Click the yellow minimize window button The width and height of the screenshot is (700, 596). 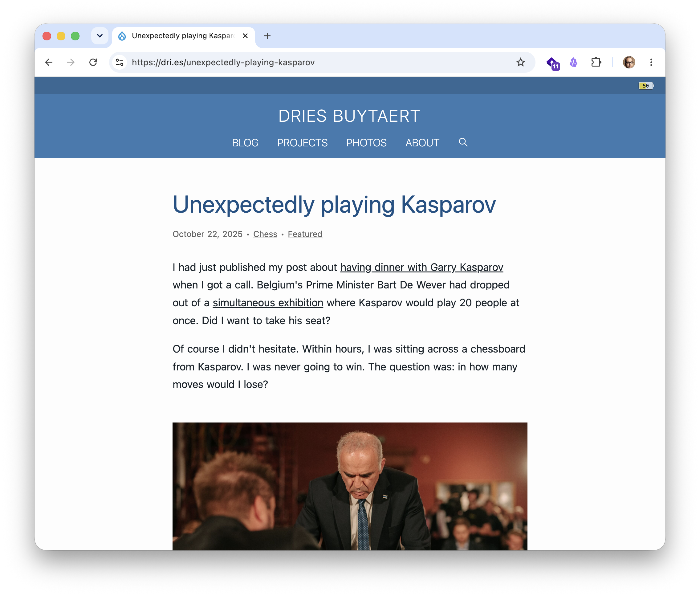[x=61, y=36]
